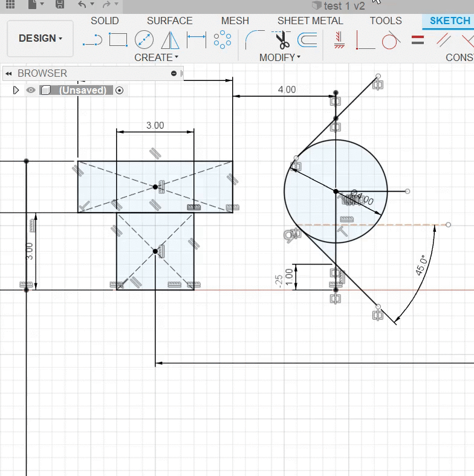Select the Line sketch tool
Screen dimensions: 474x476
pyautogui.click(x=93, y=40)
